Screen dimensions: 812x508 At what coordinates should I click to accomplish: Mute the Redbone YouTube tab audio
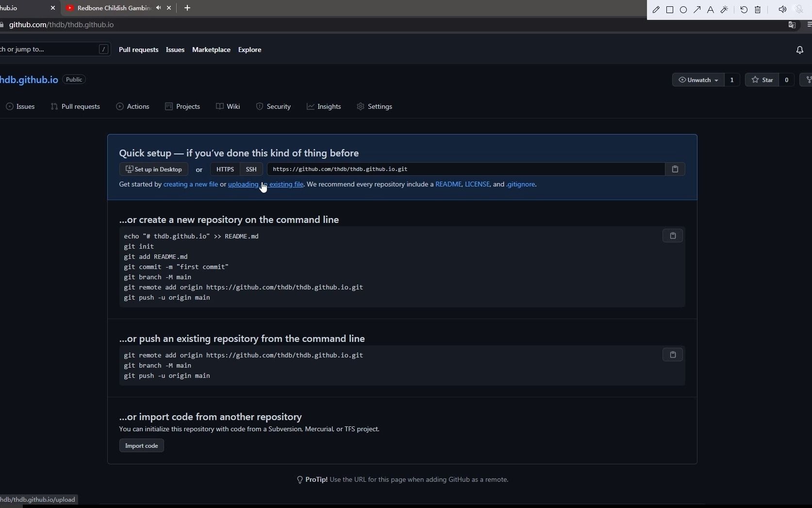pyautogui.click(x=158, y=8)
